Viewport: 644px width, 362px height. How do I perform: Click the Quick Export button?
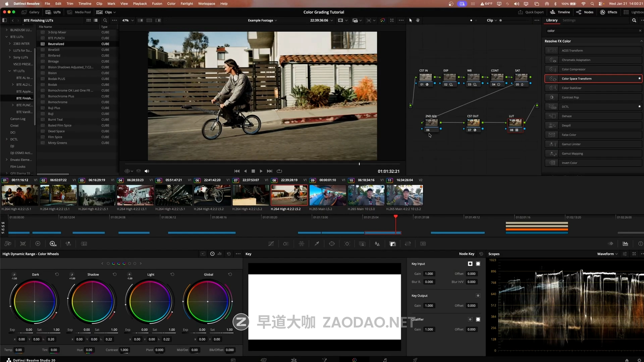(x=531, y=12)
